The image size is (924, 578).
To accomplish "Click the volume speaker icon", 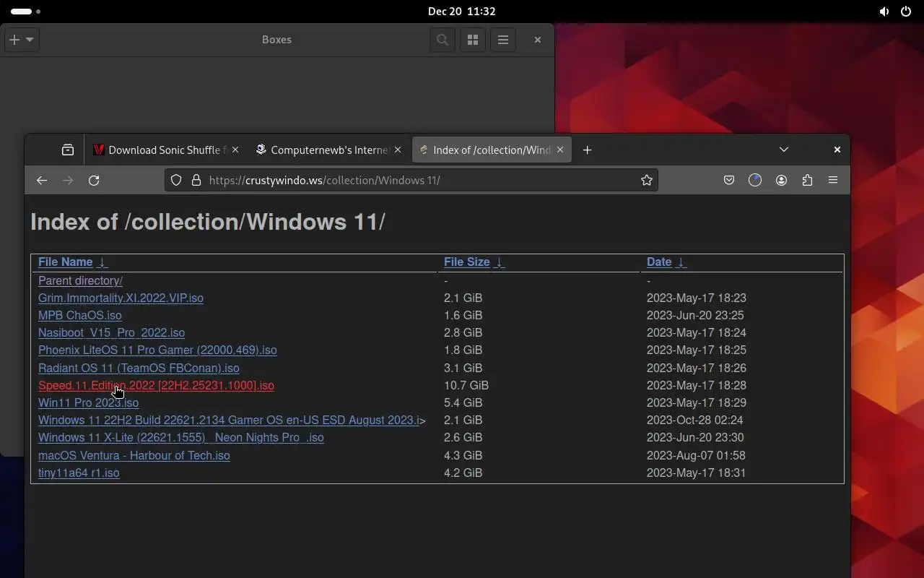I will tap(884, 12).
